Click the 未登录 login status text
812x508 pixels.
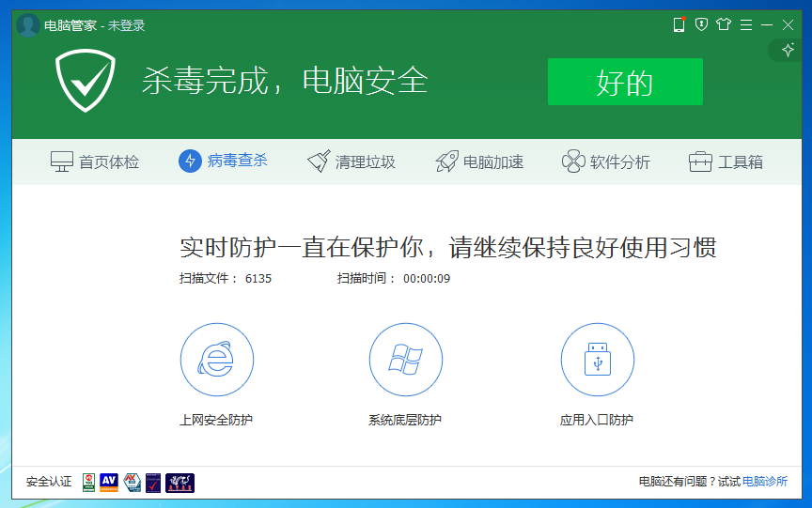pyautogui.click(x=126, y=25)
